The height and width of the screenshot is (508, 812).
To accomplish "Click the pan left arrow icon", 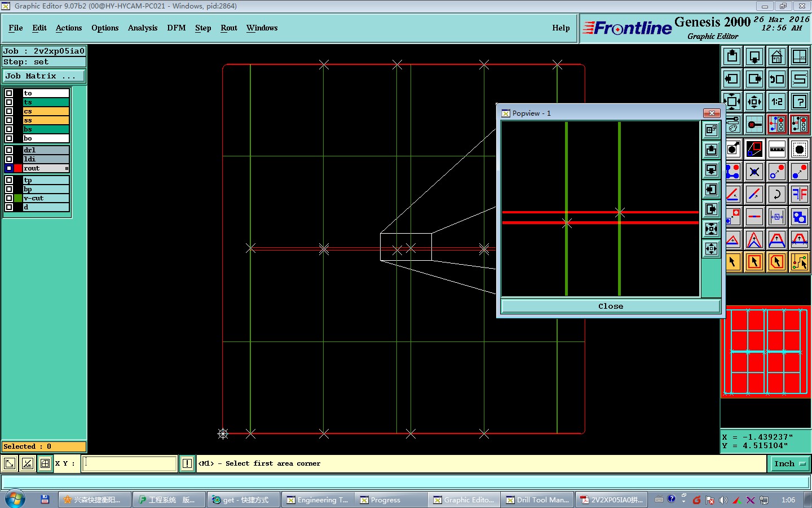I will coord(732,79).
